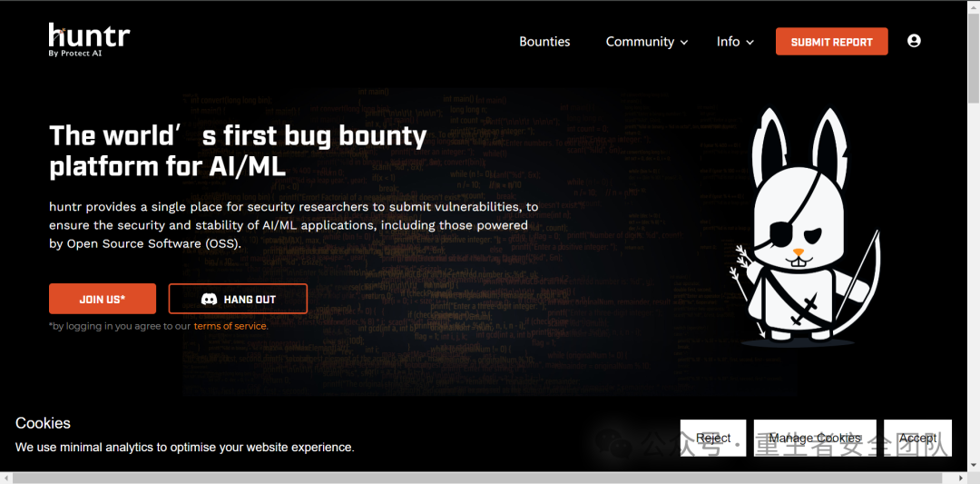Open the Bounties page
Viewport: 980px width, 484px height.
pos(544,41)
